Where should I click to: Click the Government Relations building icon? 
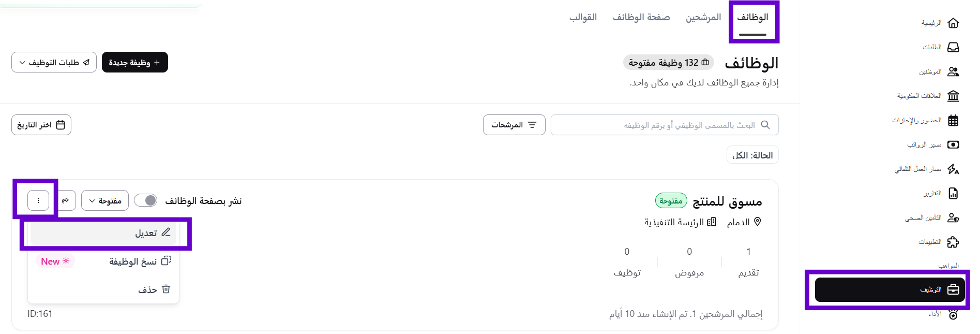pyautogui.click(x=953, y=96)
